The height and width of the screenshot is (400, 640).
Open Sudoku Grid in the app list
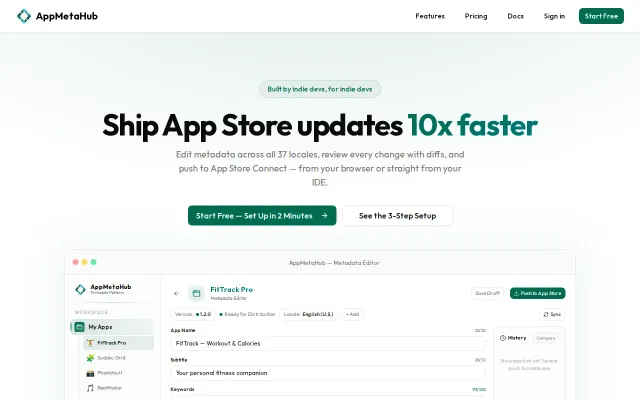tap(118, 358)
